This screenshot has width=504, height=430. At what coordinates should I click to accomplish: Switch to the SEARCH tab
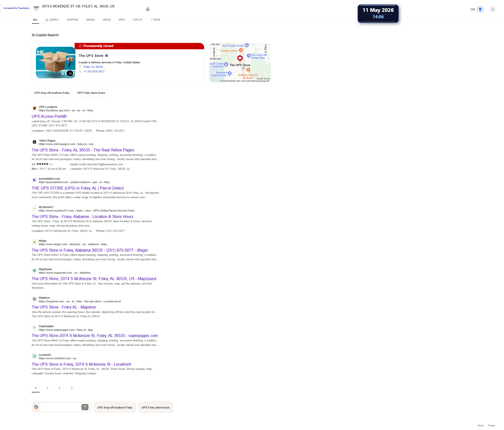[52, 20]
